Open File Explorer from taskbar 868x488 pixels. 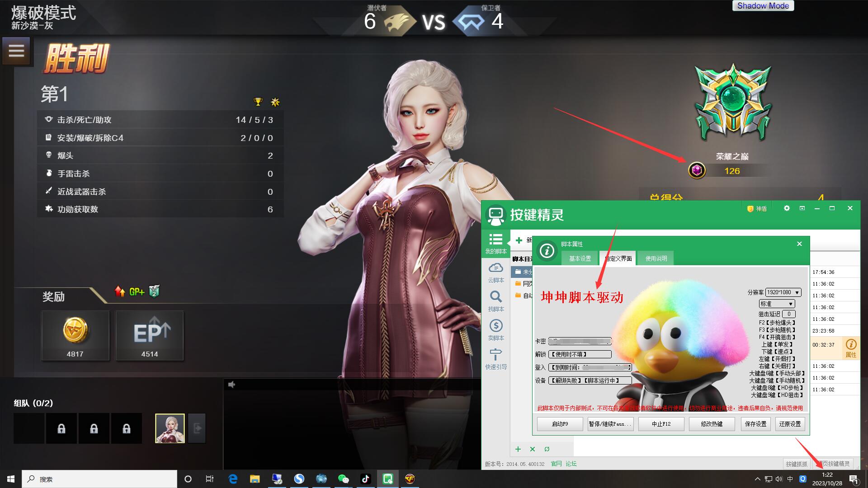[255, 479]
